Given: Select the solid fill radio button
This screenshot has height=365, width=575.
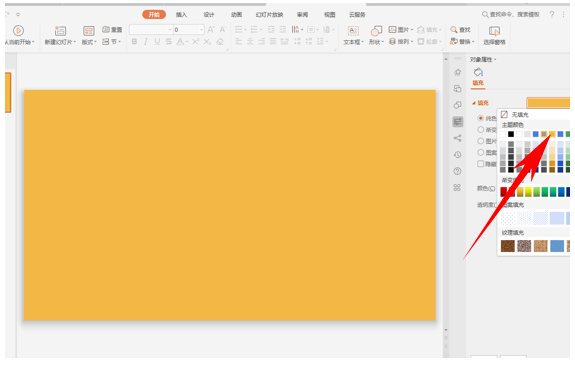Looking at the screenshot, I should pos(480,118).
